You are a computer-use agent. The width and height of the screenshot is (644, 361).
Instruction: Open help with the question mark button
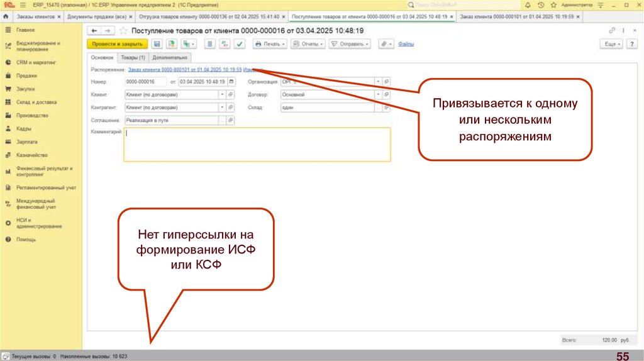[631, 44]
